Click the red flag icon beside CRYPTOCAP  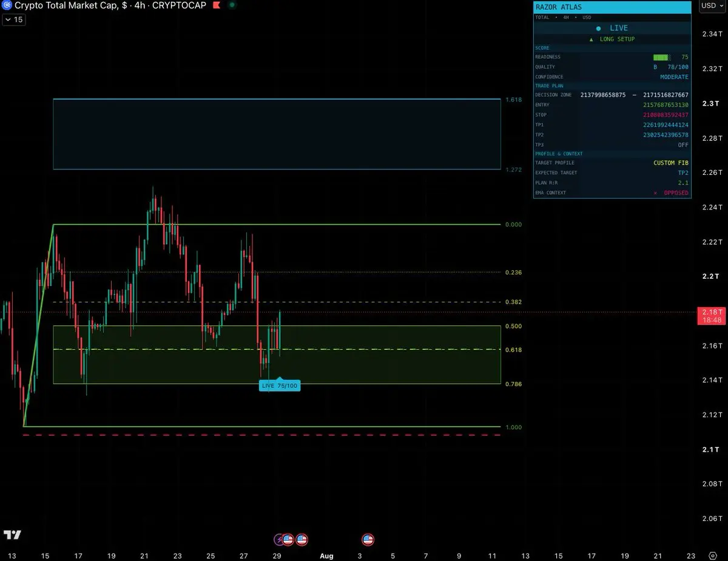[215, 5]
